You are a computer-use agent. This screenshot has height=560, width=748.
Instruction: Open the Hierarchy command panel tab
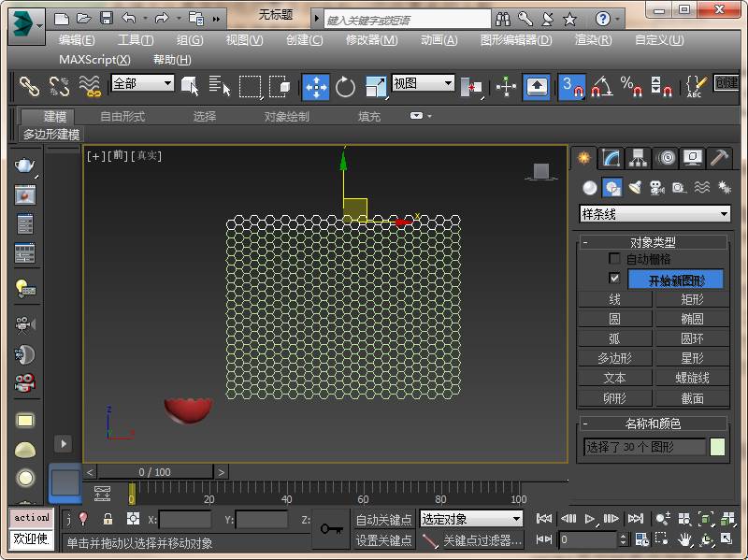pos(639,157)
